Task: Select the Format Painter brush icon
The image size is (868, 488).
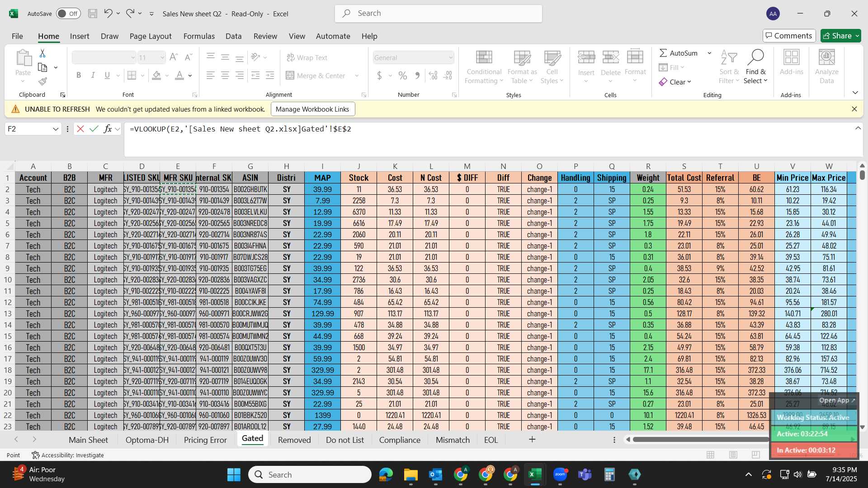Action: [42, 81]
